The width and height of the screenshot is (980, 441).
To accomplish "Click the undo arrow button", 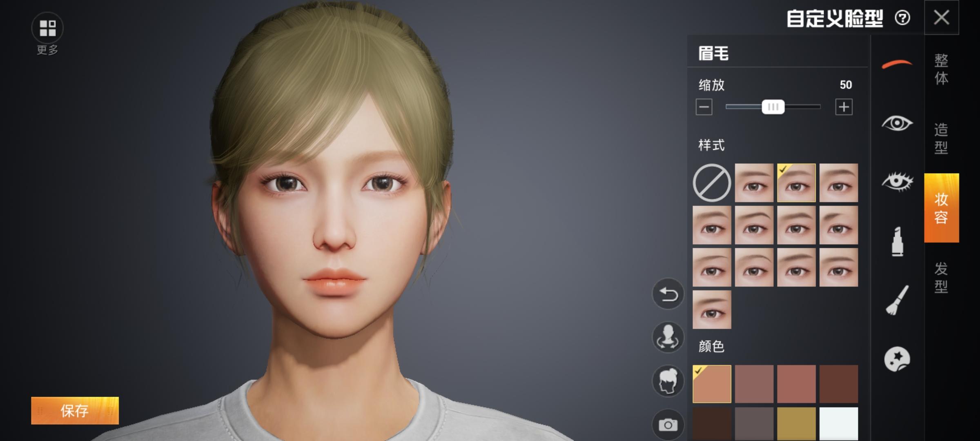I will (668, 294).
